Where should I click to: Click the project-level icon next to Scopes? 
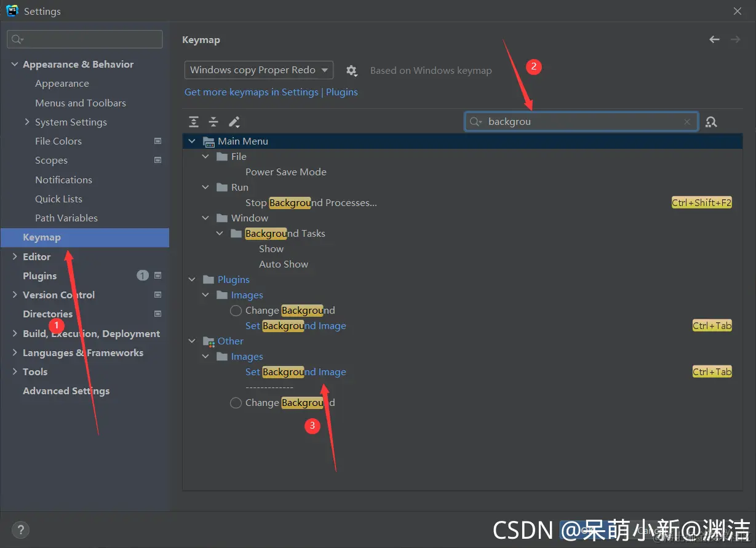pyautogui.click(x=157, y=160)
